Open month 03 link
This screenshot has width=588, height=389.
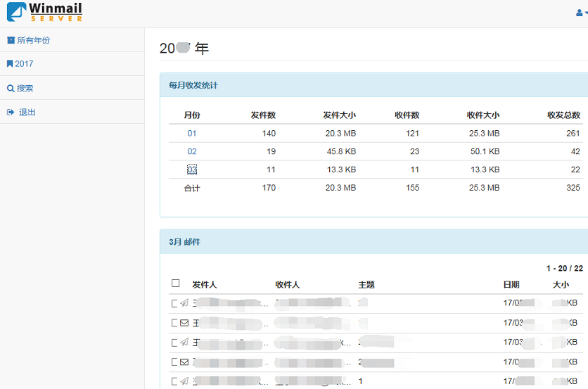[191, 170]
